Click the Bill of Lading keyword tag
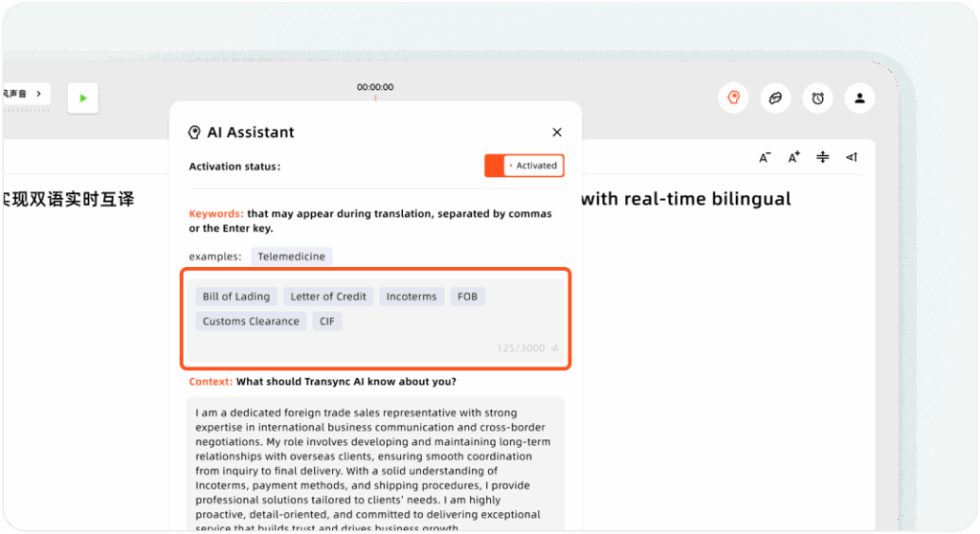The width and height of the screenshot is (980, 534). click(x=236, y=297)
